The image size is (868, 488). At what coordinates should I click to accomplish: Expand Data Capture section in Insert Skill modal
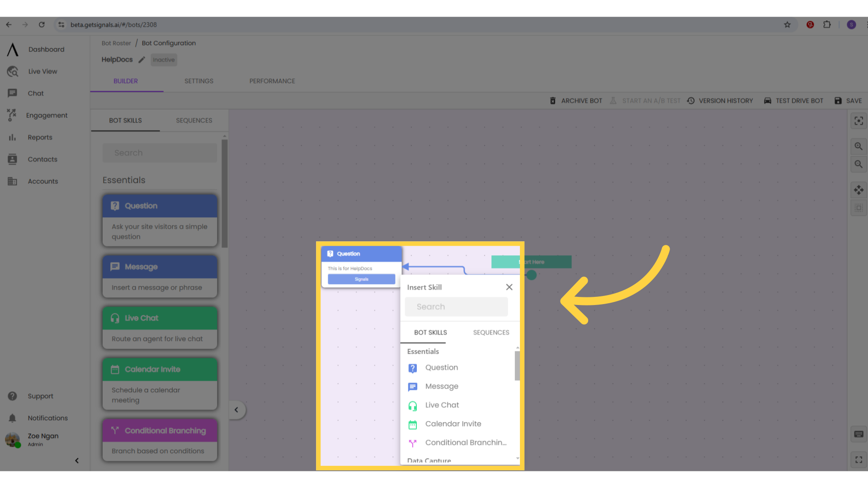pyautogui.click(x=429, y=460)
